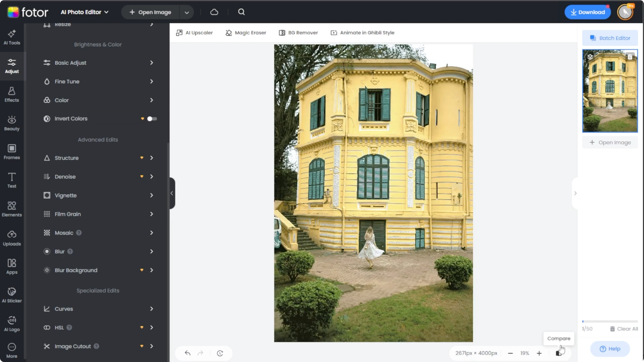Open the Uploads sidebar panel
Screen dimensions: 644x362
(x=12, y=238)
